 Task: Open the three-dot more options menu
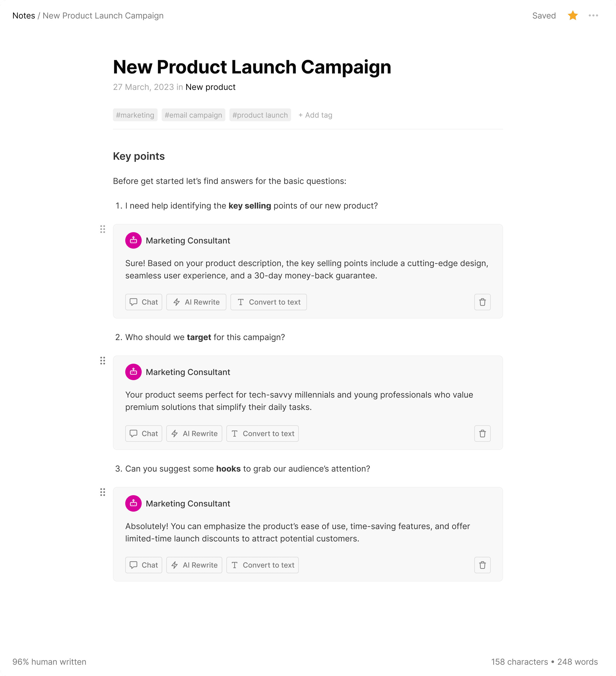coord(593,15)
